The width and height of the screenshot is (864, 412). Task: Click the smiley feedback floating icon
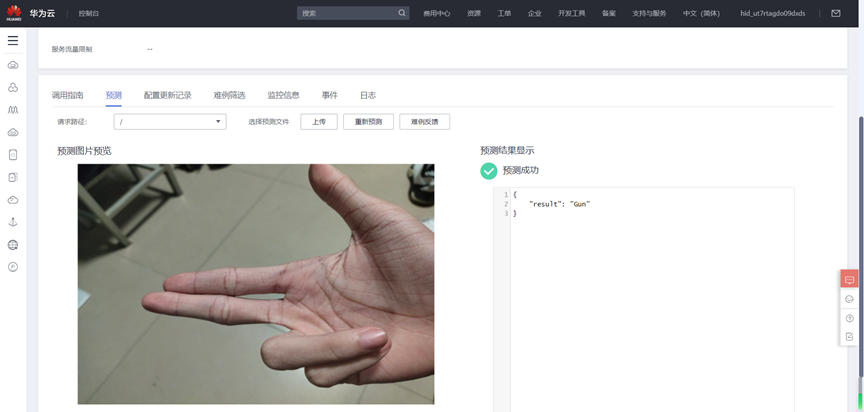click(x=849, y=299)
